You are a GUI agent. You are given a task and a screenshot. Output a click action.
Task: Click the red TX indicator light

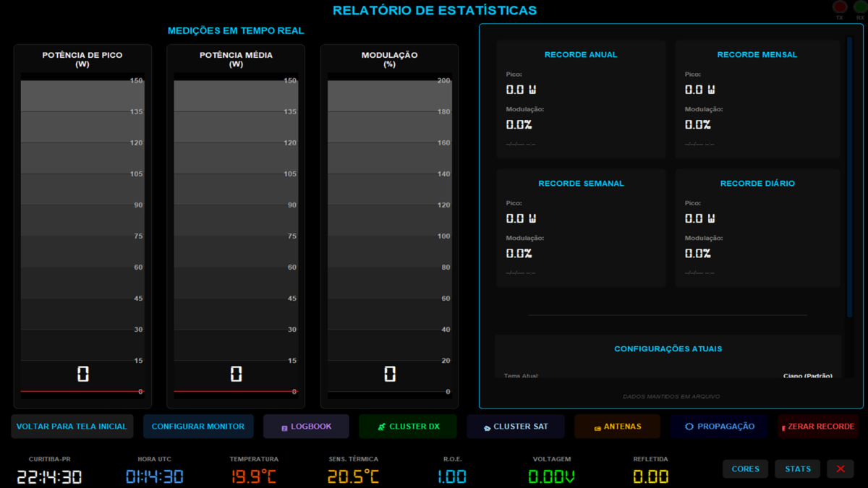click(840, 8)
